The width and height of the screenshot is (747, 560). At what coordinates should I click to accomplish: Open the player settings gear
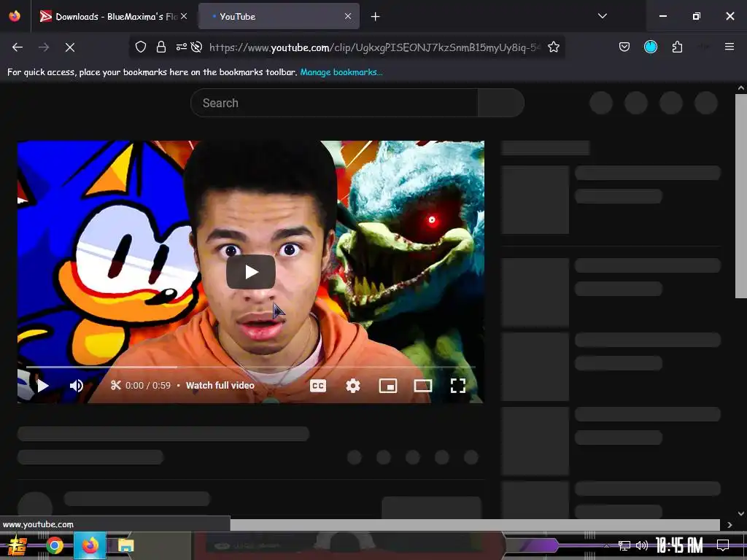click(352, 386)
